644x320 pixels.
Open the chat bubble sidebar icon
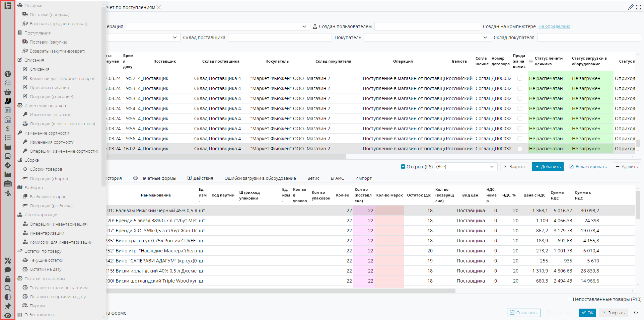tap(7, 270)
